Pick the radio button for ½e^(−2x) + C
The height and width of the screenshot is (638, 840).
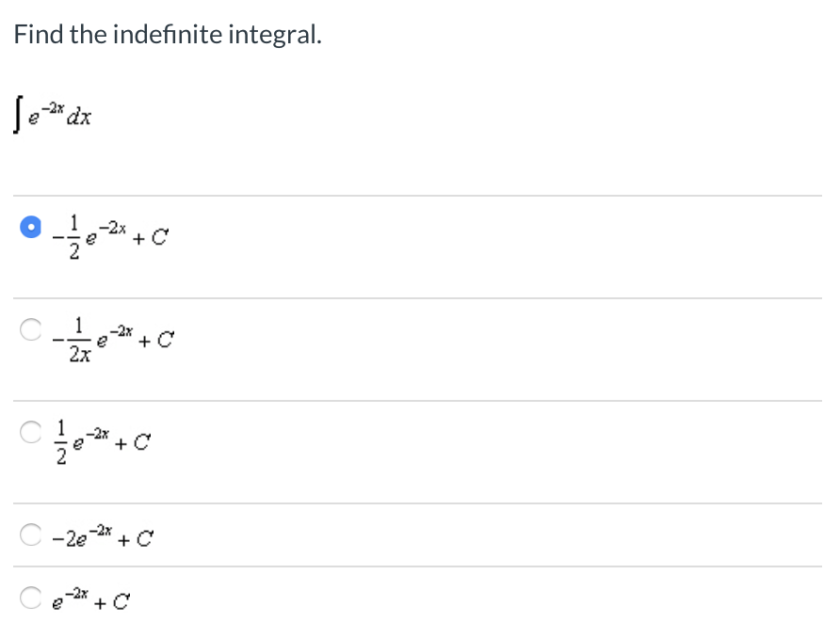30,432
